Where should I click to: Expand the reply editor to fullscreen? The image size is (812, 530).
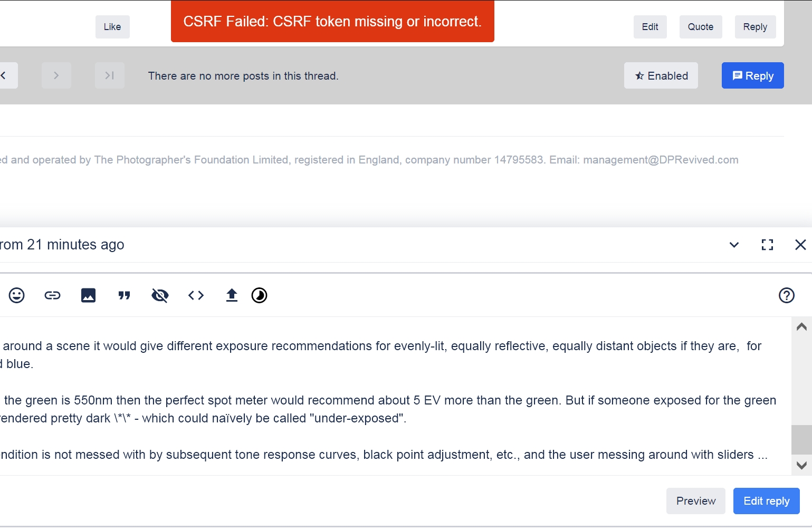point(767,245)
